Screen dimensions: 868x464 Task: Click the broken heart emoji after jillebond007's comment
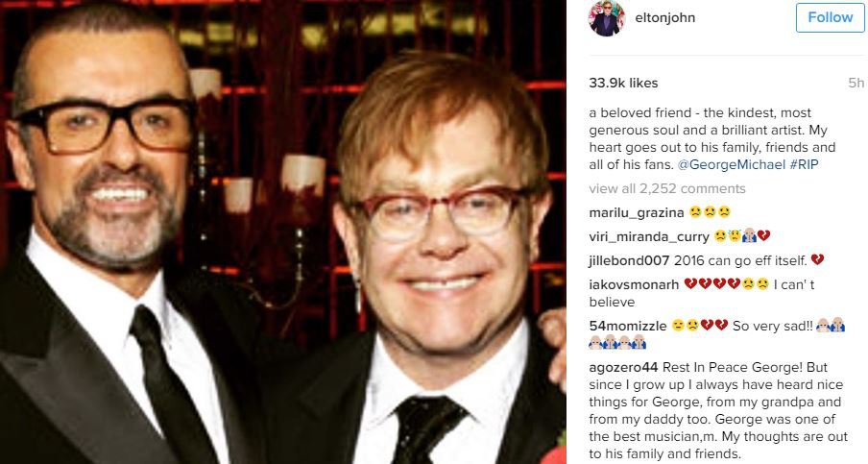pos(817,259)
